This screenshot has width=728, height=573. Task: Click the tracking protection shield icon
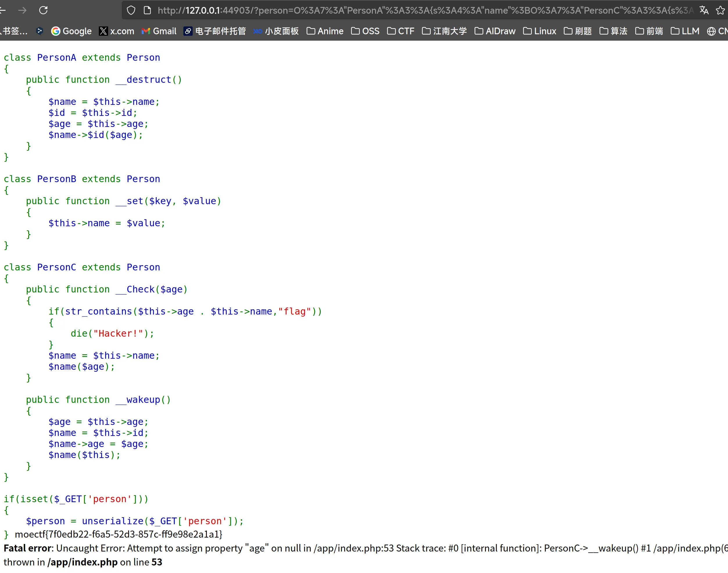[131, 10]
